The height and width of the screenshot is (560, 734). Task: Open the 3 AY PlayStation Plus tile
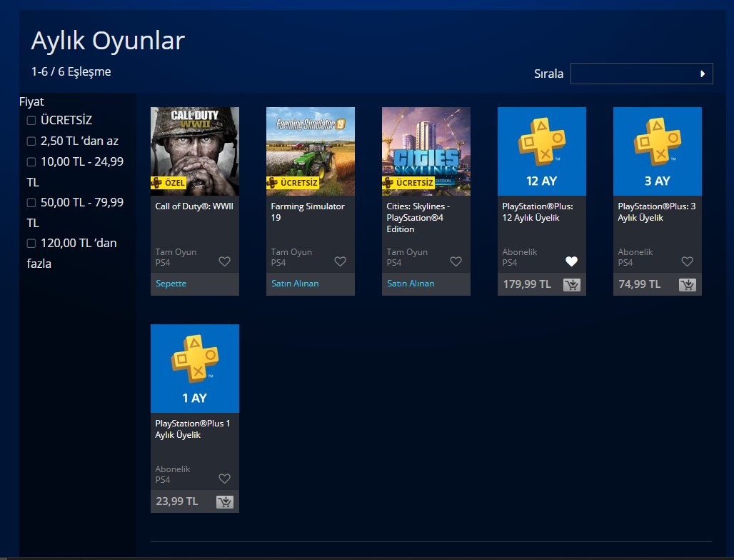[x=657, y=151]
